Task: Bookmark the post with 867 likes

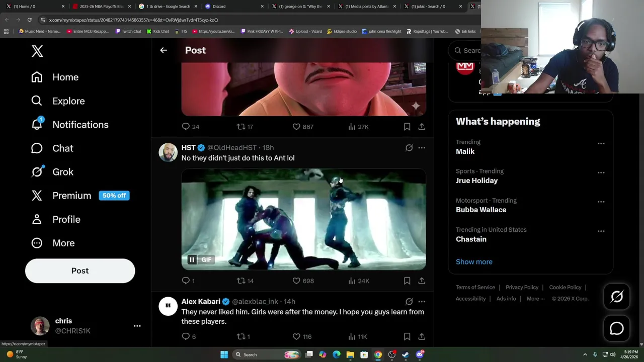Action: coord(407,127)
